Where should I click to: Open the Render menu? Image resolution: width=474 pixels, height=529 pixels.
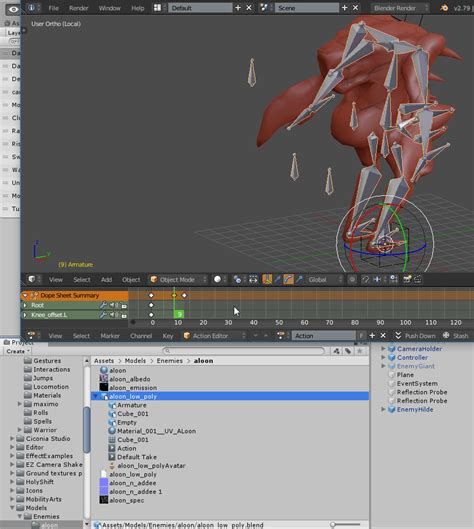coord(79,8)
